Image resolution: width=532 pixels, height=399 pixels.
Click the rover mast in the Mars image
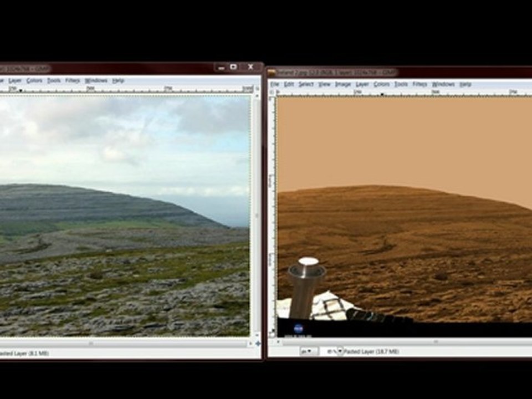305,288
